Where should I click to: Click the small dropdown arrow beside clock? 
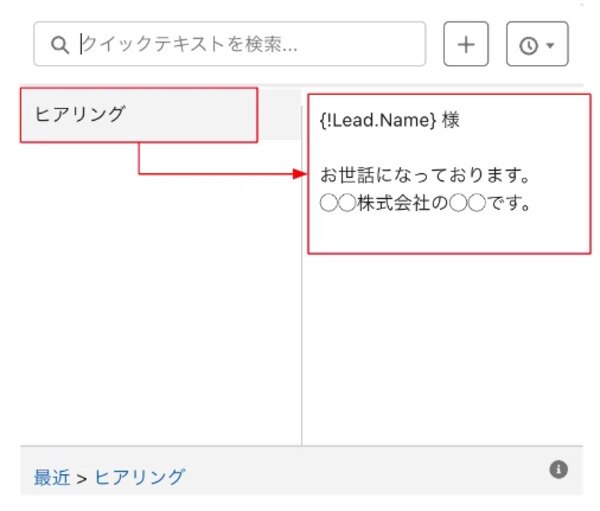tap(550, 45)
